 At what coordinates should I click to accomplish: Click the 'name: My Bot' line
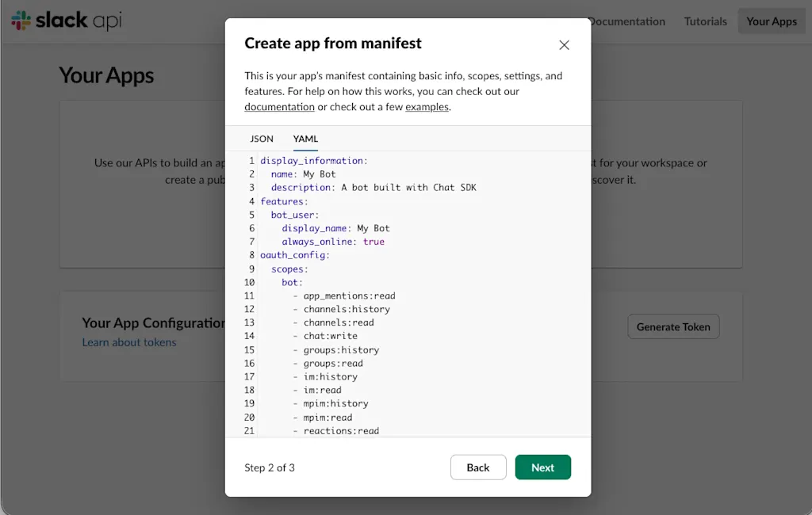tap(304, 174)
